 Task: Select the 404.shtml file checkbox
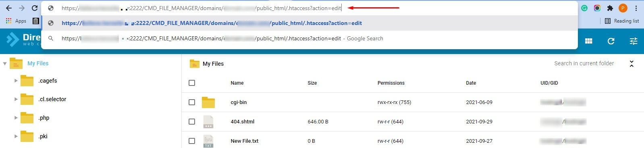coord(192,121)
